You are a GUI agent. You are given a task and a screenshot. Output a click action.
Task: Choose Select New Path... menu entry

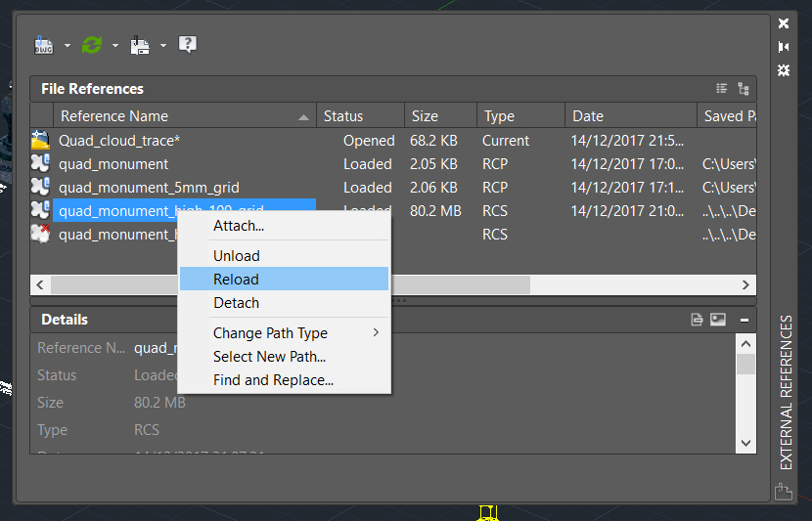click(284, 357)
